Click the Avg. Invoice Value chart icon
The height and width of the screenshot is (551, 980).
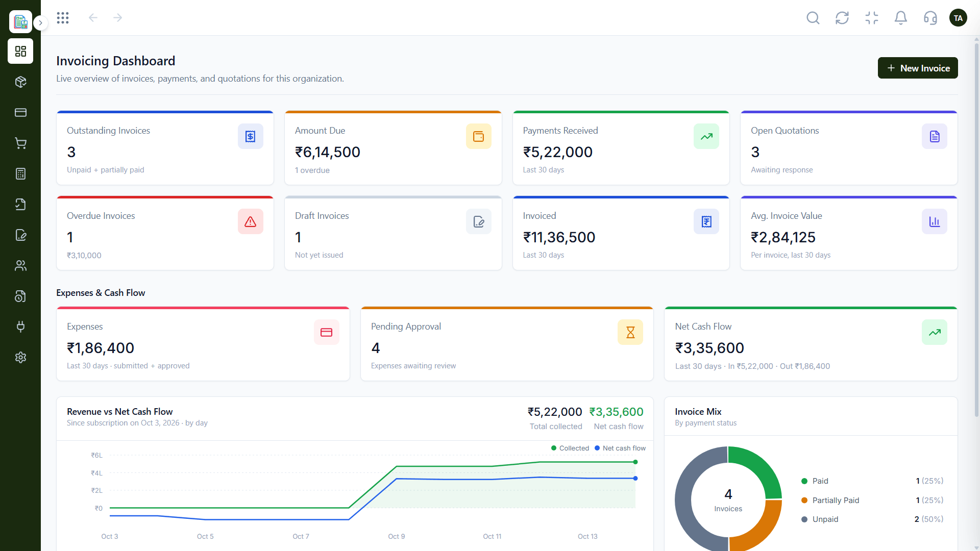coord(934,221)
